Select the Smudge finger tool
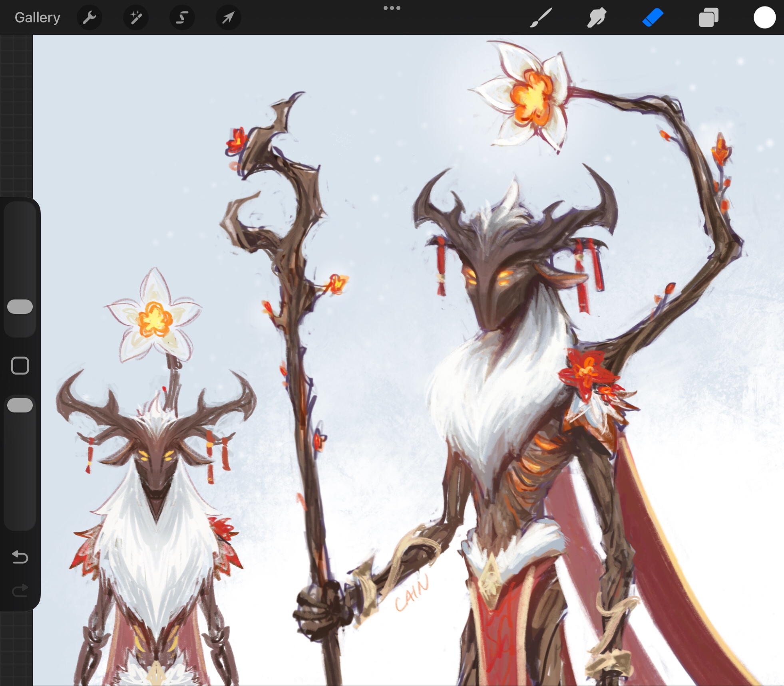 click(x=597, y=18)
